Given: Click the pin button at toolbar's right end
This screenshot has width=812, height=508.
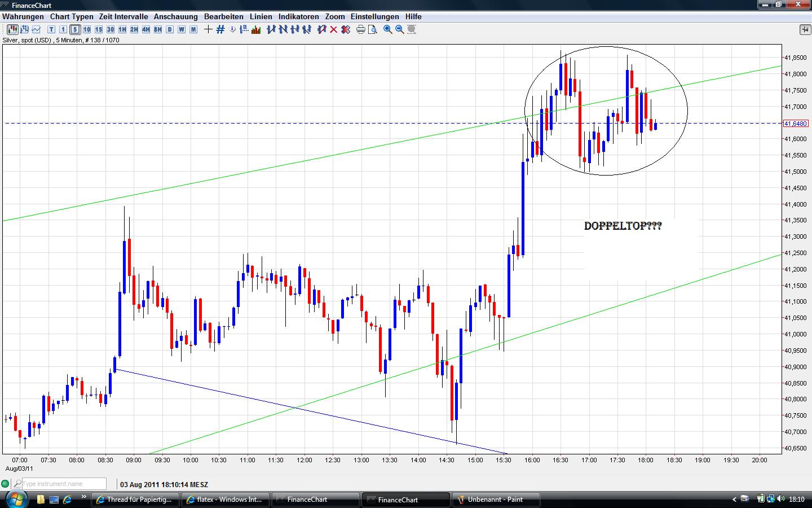Looking at the screenshot, I should click(x=805, y=29).
